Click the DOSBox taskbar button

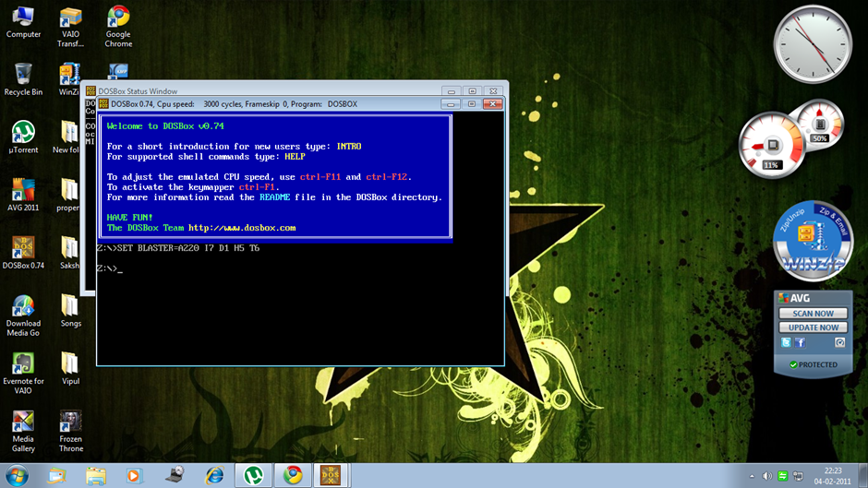(x=331, y=476)
